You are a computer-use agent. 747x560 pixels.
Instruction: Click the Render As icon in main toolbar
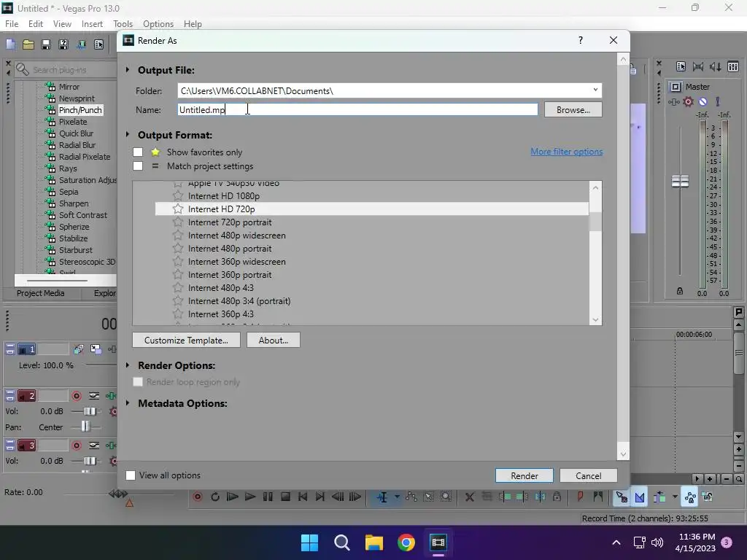[82, 44]
